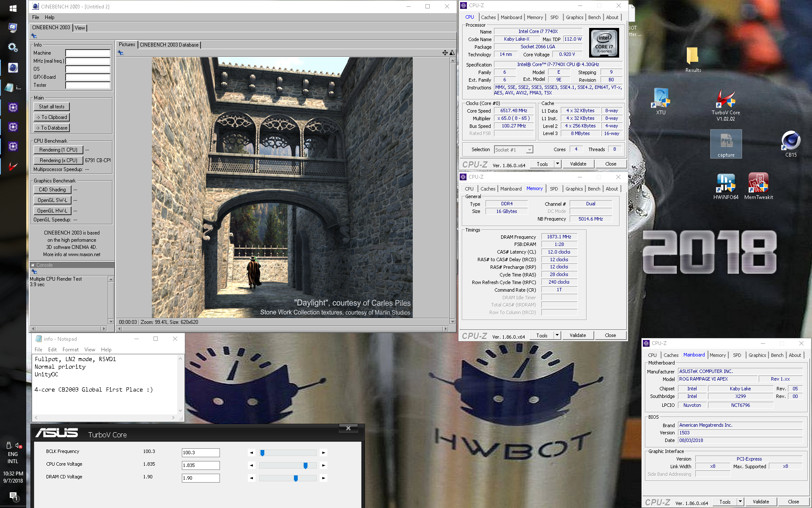Click the GFX-Board input field
Image resolution: width=812 pixels, height=508 pixels.
click(x=88, y=77)
